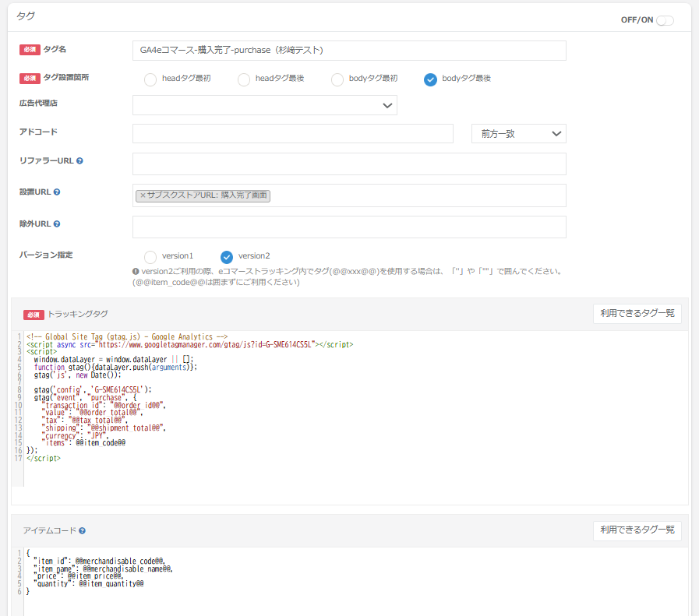Open the 前方一致 match-type dropdown
The image size is (699, 616).
pyautogui.click(x=519, y=134)
